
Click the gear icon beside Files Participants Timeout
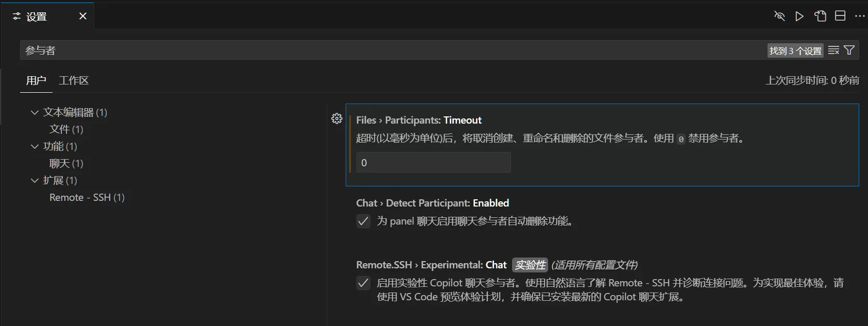pyautogui.click(x=336, y=119)
